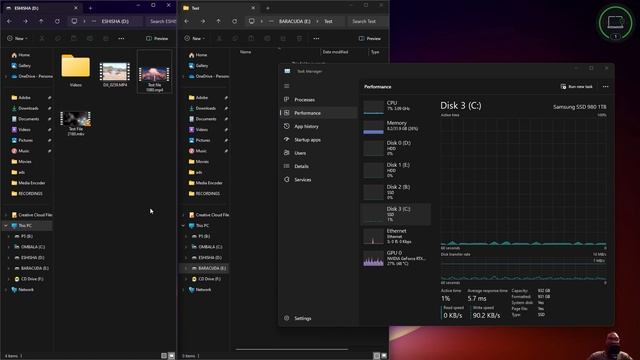Click Cut icon in ESHISHA (D:) toolbar
Screen dimensions: 640x360
(42, 38)
